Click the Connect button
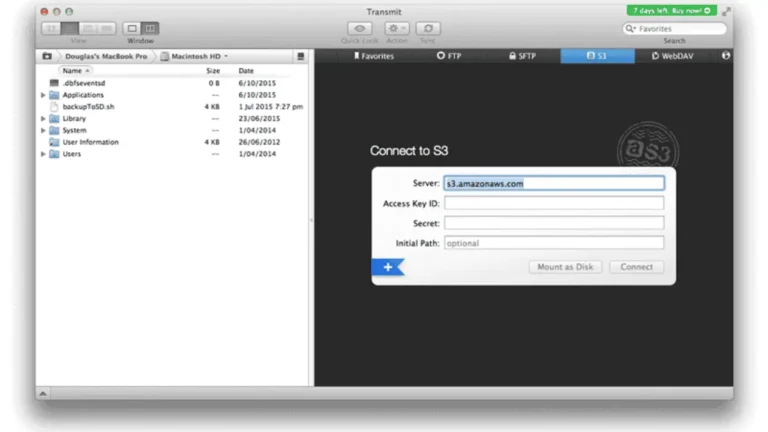 point(636,267)
